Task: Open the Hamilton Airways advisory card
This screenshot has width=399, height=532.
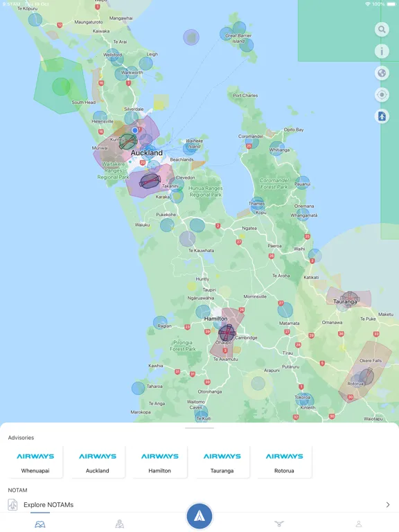Action: click(x=159, y=462)
